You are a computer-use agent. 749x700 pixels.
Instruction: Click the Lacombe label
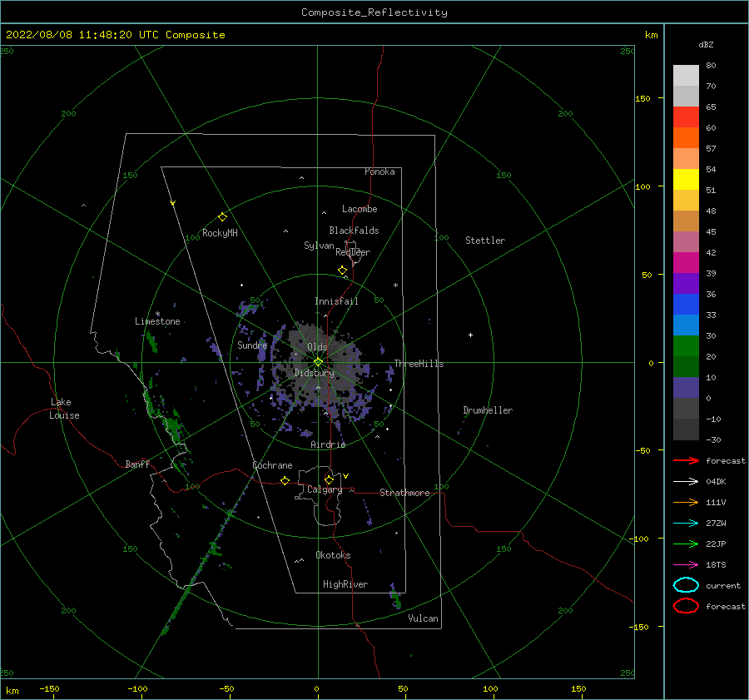tap(360, 209)
